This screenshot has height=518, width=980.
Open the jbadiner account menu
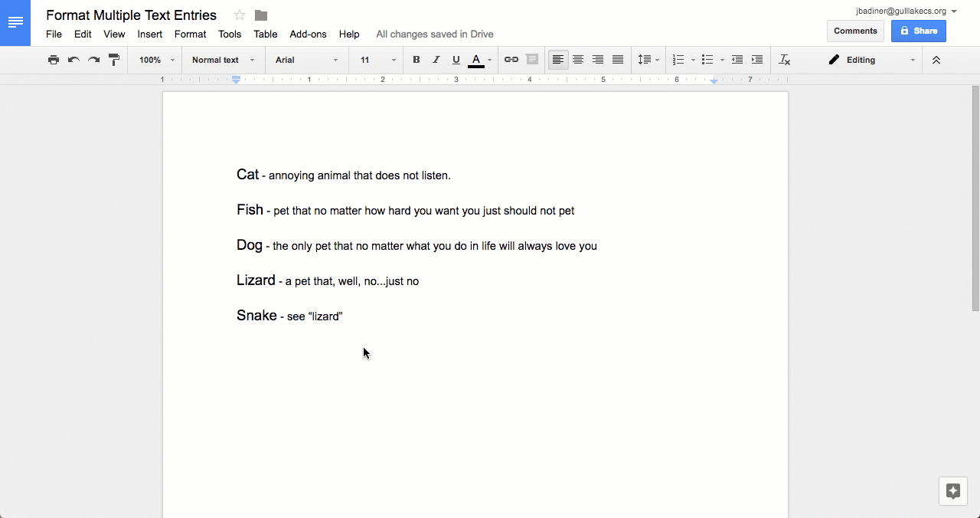click(906, 11)
